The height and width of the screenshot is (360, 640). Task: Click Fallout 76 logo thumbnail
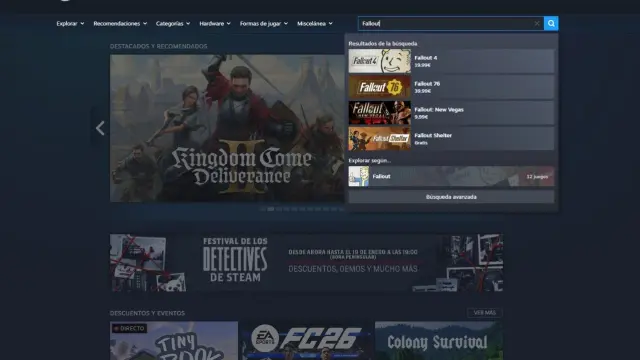380,87
